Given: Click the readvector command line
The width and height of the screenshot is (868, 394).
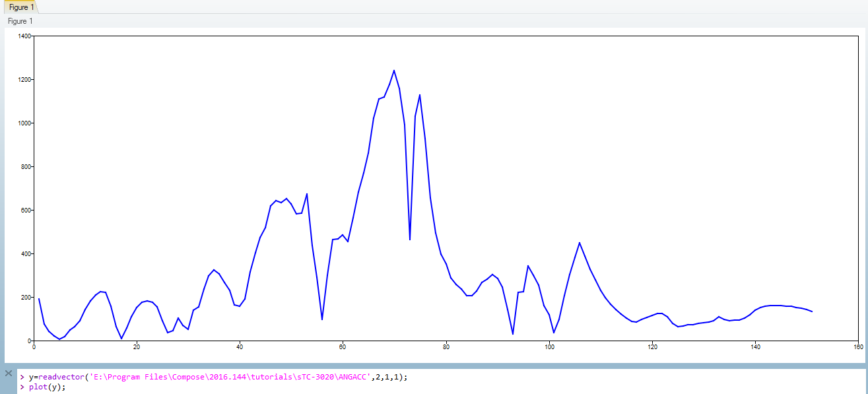Looking at the screenshot, I should pyautogui.click(x=218, y=377).
